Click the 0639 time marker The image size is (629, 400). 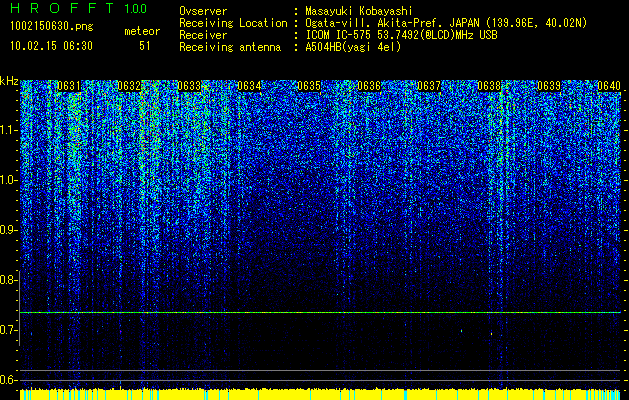(549, 86)
